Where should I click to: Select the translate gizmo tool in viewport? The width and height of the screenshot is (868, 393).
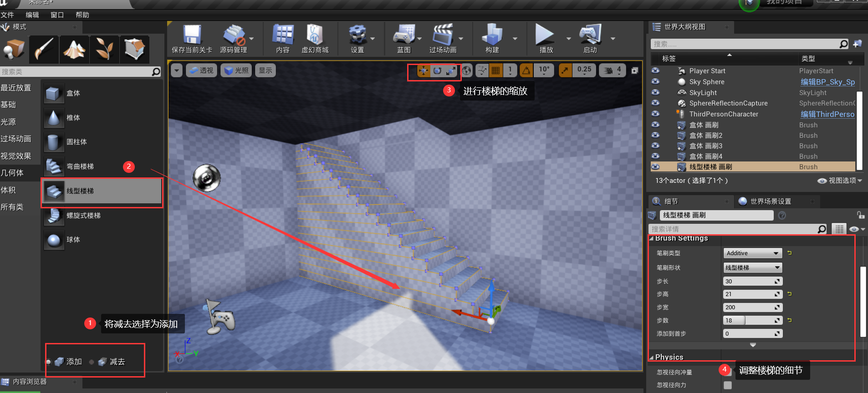click(x=424, y=71)
